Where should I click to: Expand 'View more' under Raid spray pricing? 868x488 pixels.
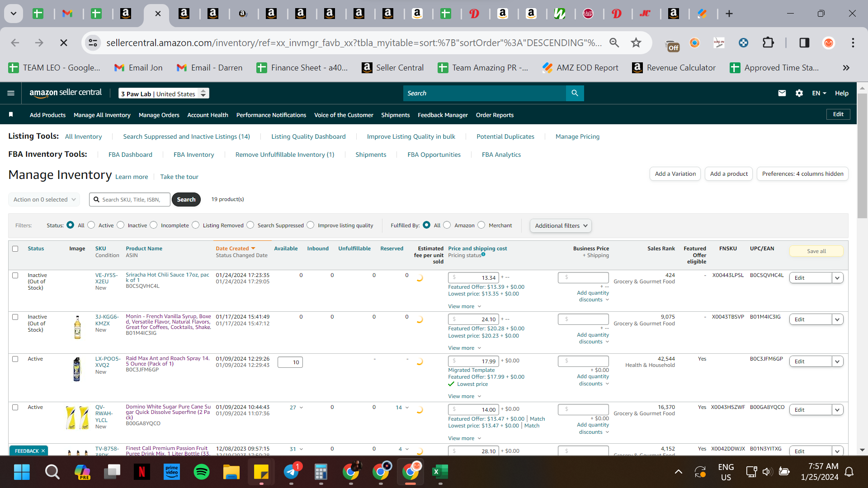point(464,396)
